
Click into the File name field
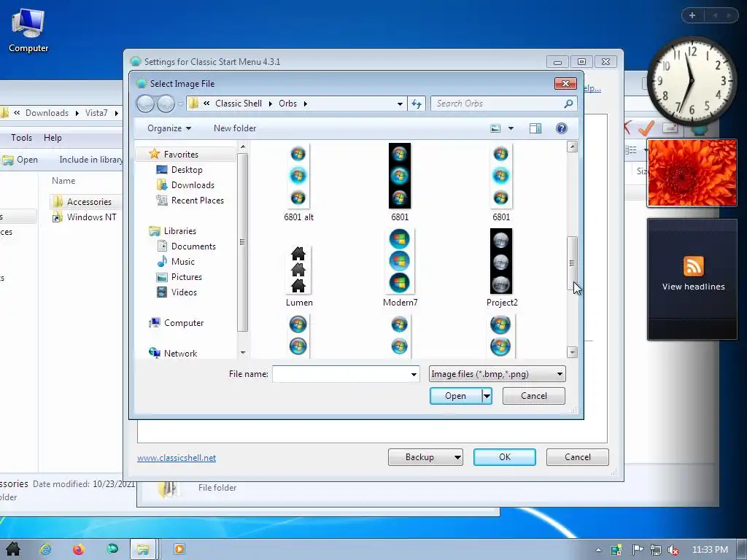[x=341, y=374]
